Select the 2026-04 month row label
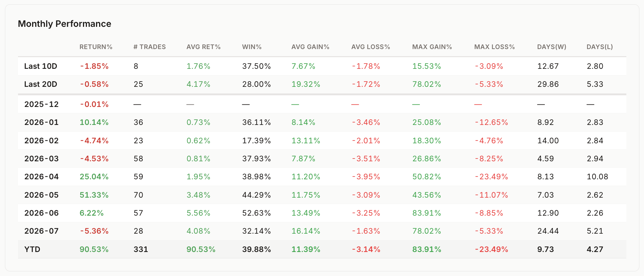Screen dimensions: 644x276 [42, 177]
